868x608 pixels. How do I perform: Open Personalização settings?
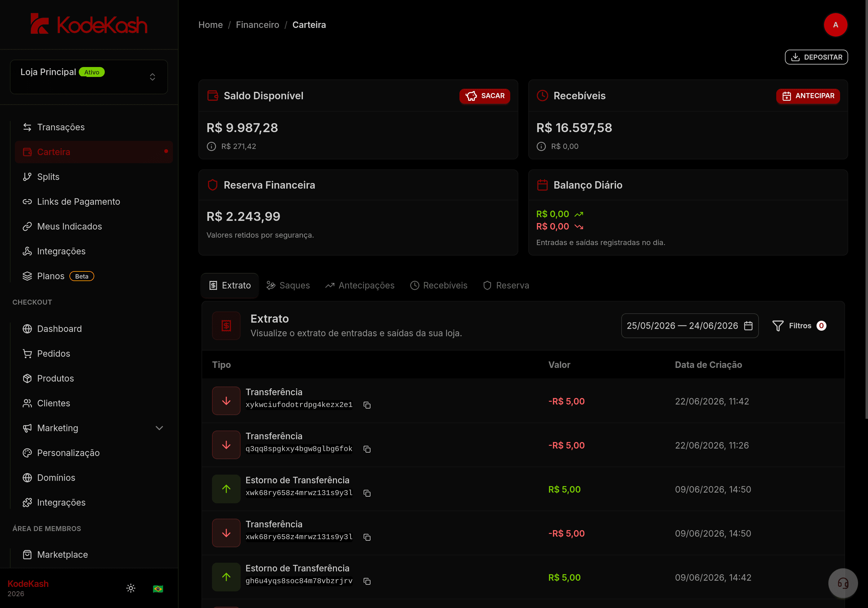[x=94, y=453]
